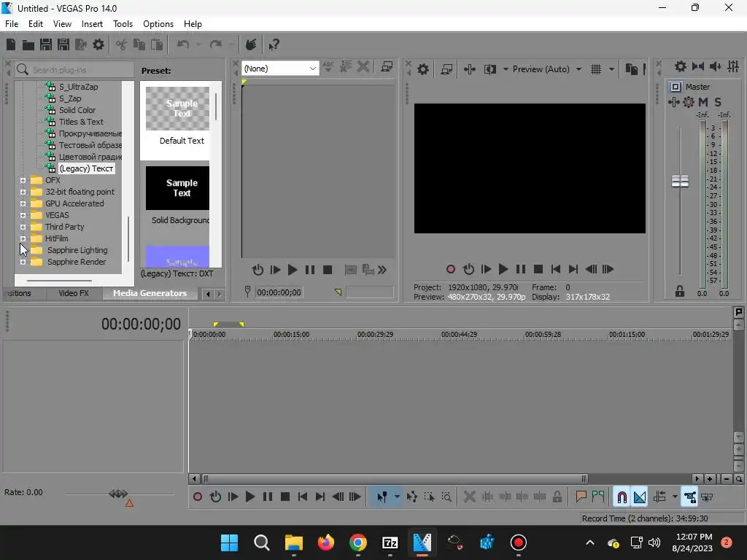
Task: Select the Selection Edit tool
Action: (429, 497)
